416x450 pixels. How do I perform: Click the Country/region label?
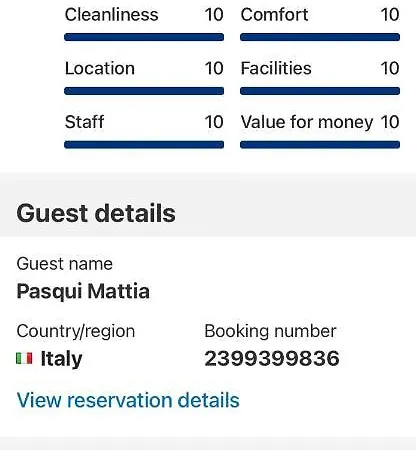click(x=76, y=331)
